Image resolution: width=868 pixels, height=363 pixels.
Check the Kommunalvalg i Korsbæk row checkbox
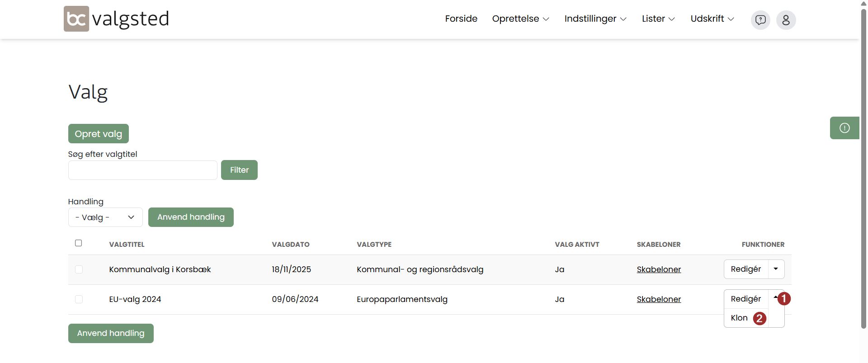(79, 269)
